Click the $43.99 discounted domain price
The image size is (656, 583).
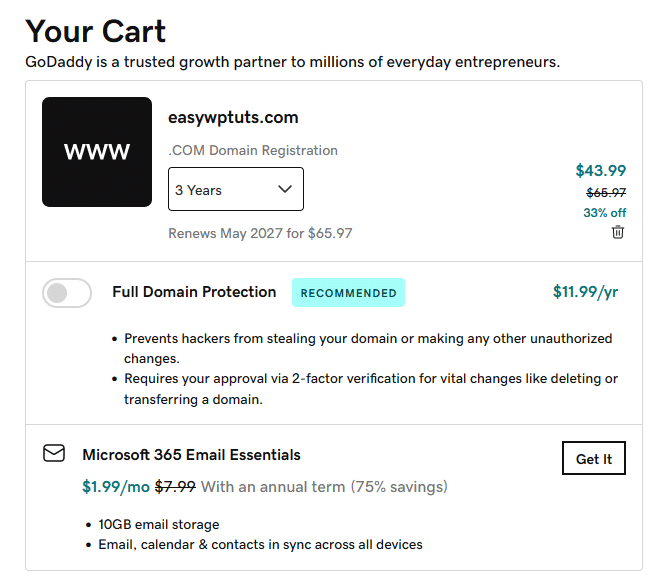pos(600,171)
